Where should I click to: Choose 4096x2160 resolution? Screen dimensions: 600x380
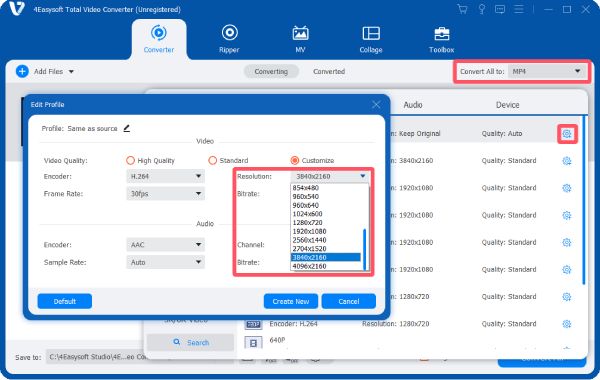[x=309, y=266]
